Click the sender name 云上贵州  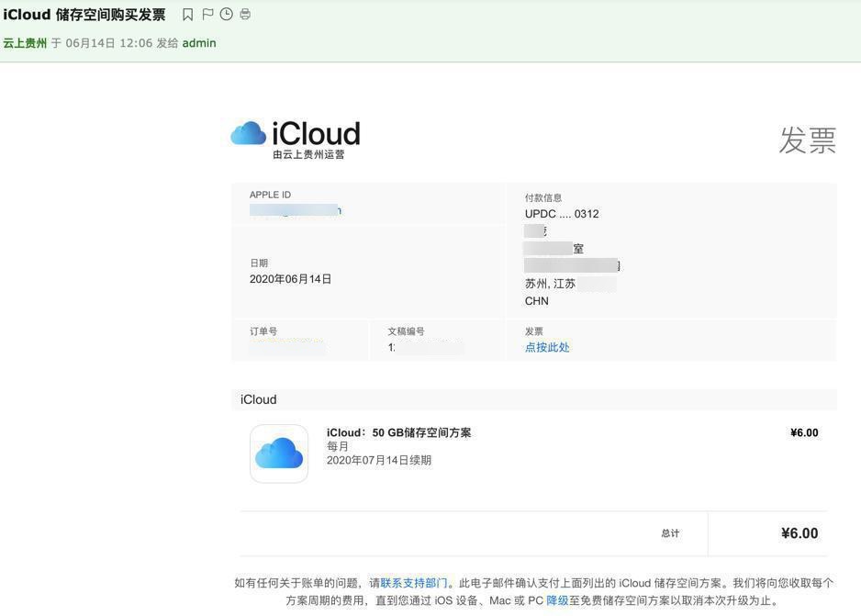(x=25, y=43)
